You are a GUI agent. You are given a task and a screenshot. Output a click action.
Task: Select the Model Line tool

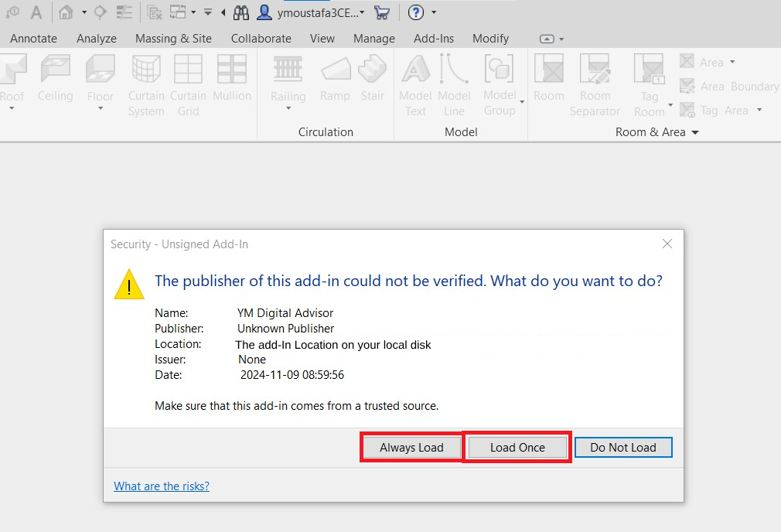click(454, 85)
